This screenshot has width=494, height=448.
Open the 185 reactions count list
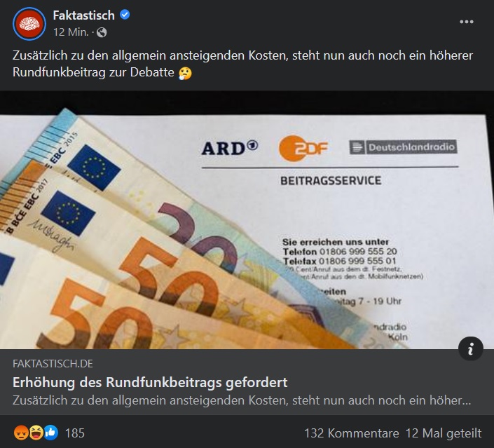tap(75, 433)
